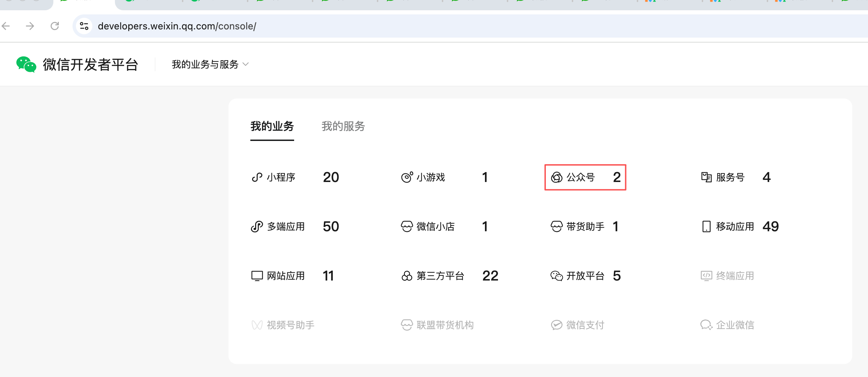Click the 第三方平台 icon
This screenshot has height=377, width=868.
coord(407,276)
